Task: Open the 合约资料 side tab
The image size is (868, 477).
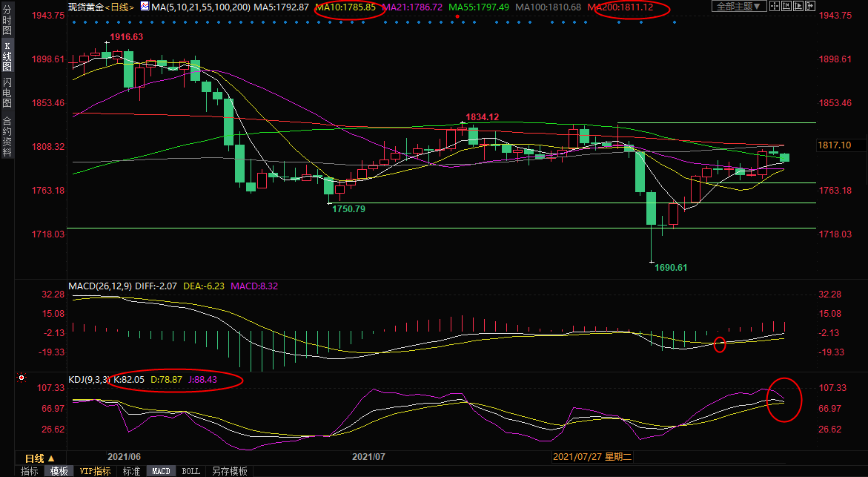Action: 7,136
